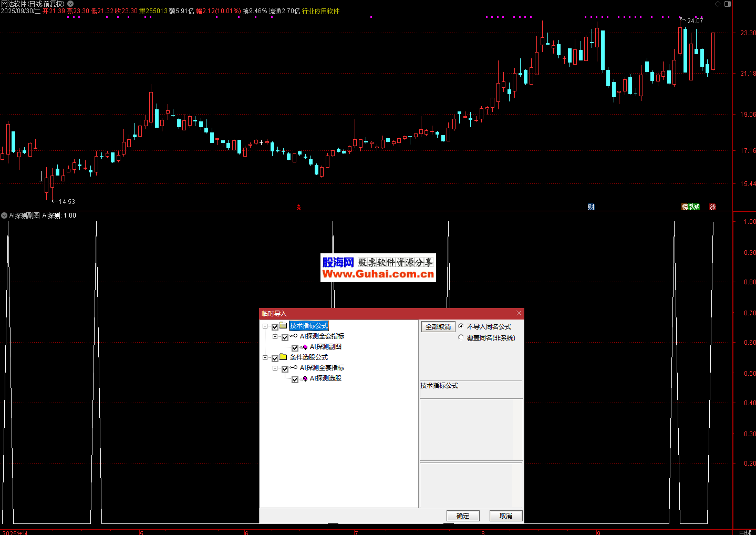Click the 全部取消 button
This screenshot has width=756, height=535.
[438, 327]
